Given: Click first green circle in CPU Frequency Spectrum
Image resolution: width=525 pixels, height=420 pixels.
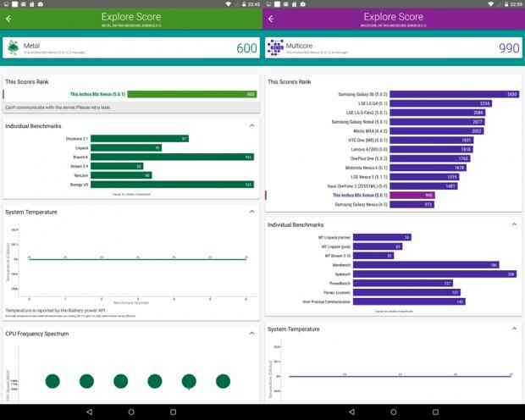Looking at the screenshot, I should click(52, 381).
